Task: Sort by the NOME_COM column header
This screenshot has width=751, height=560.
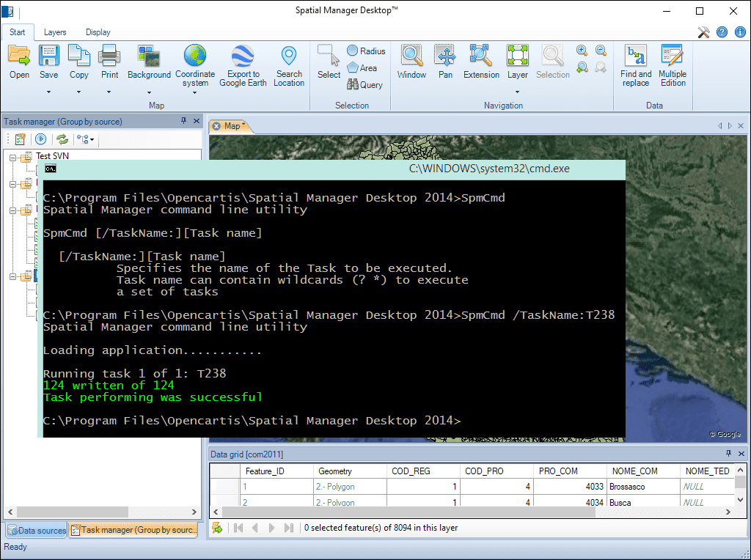Action: click(x=644, y=471)
